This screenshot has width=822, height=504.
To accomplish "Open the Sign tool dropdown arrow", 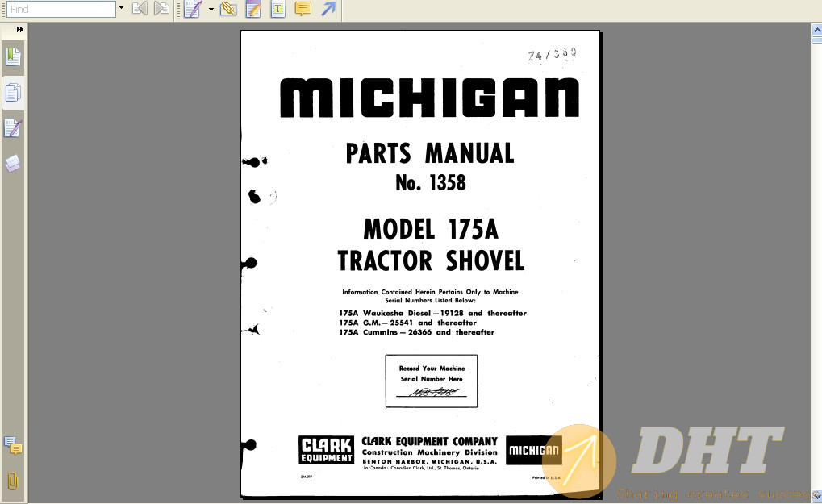I will (x=211, y=9).
